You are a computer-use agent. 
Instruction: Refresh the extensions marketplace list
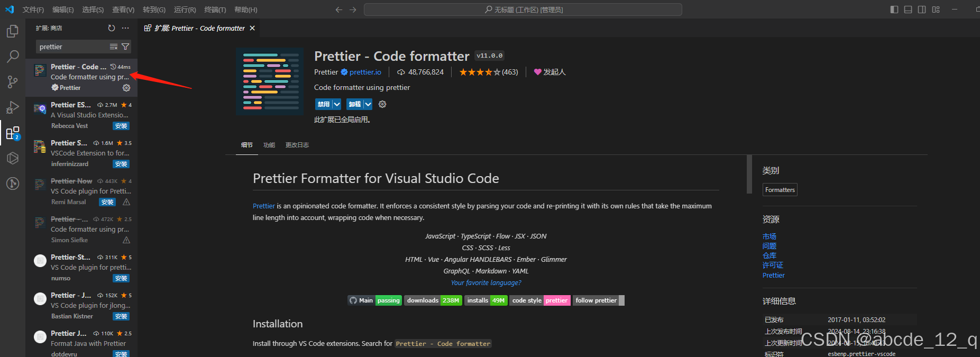[x=111, y=28]
